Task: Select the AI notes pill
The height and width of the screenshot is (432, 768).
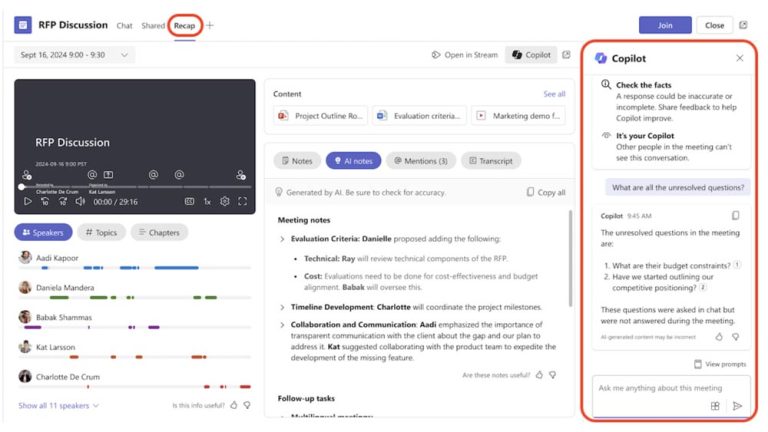Action: click(x=353, y=161)
